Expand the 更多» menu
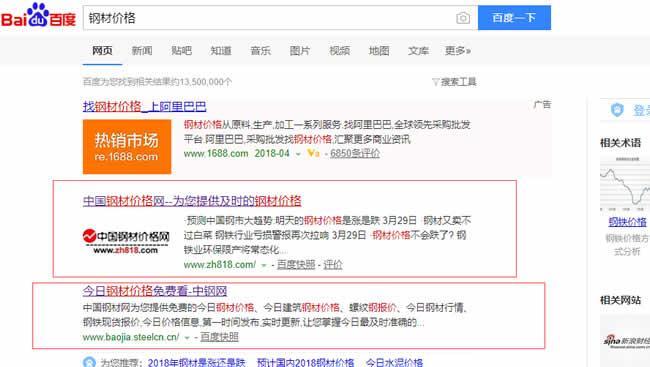The width and height of the screenshot is (650, 367). click(458, 51)
